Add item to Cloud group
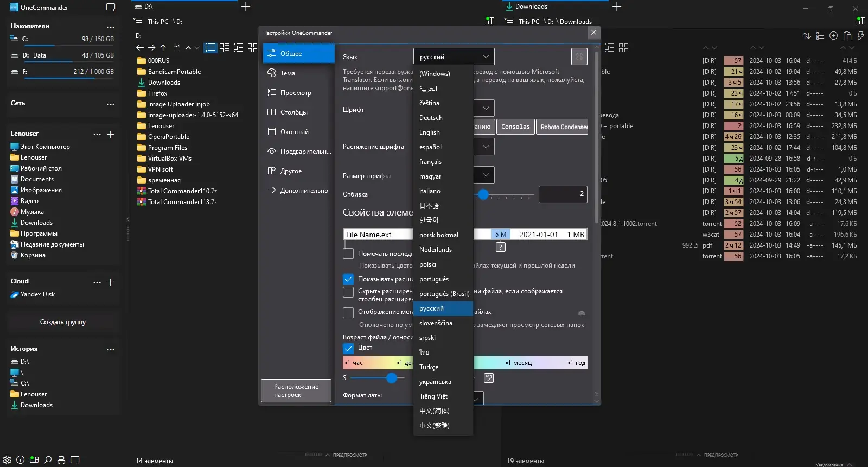The width and height of the screenshot is (868, 467). coord(110,282)
